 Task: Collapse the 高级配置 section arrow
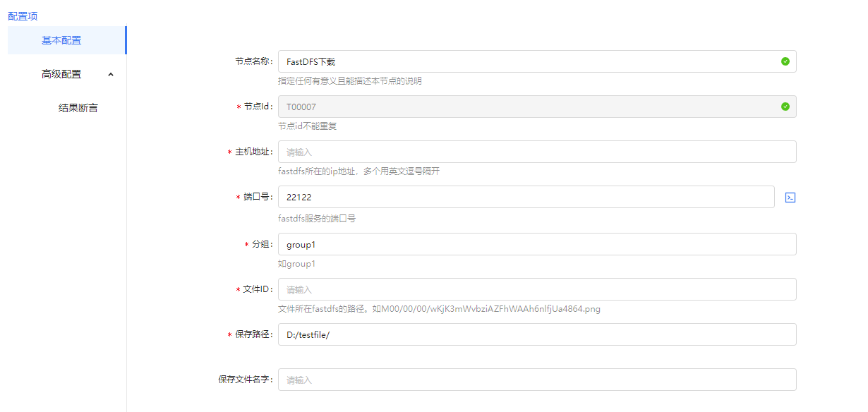pyautogui.click(x=110, y=73)
